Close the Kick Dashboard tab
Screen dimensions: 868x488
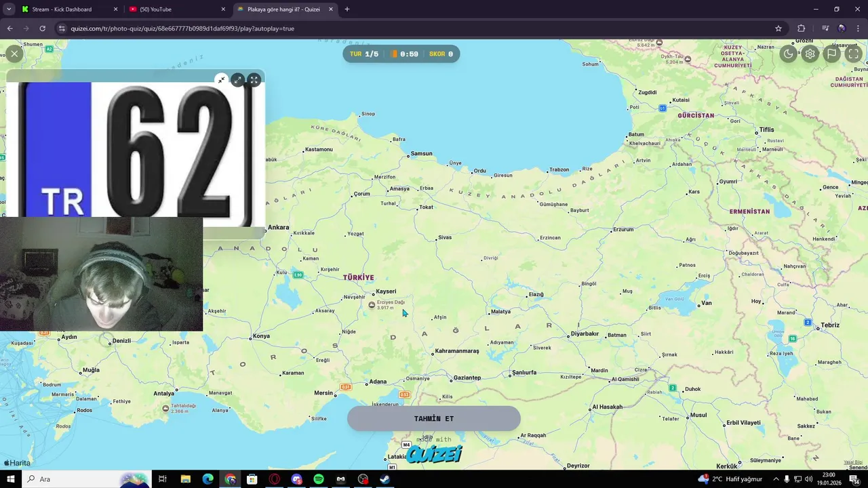coord(115,9)
